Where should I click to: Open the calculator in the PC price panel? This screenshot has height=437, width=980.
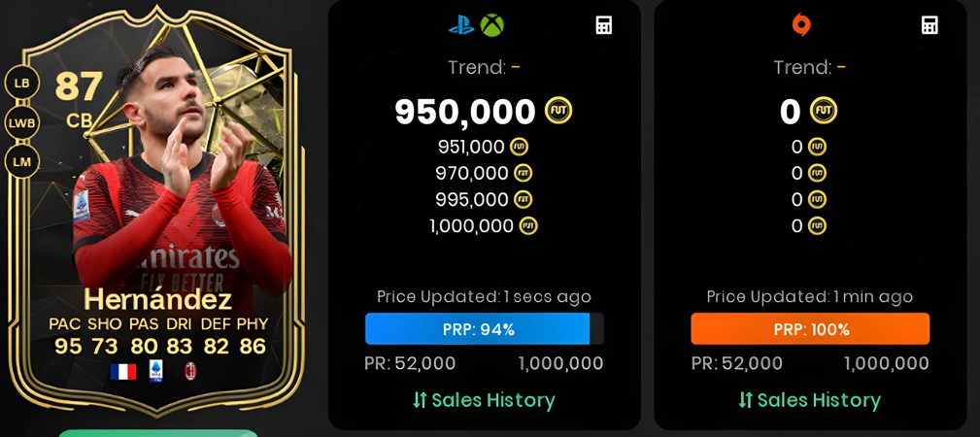[930, 25]
